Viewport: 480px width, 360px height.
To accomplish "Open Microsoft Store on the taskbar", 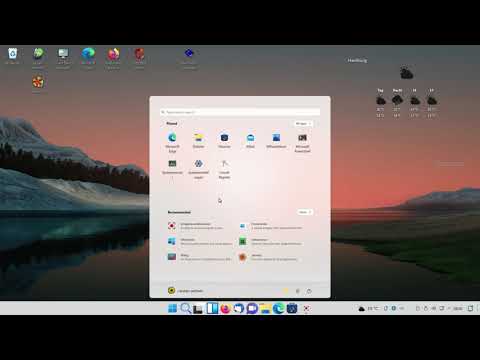I will pyautogui.click(x=292, y=308).
